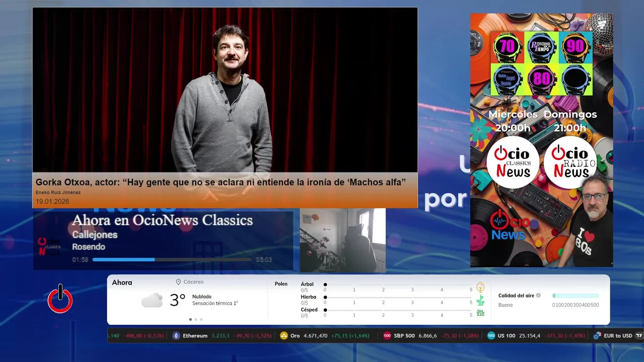Image resolution: width=644 pixels, height=362 pixels.
Task: Click the 90 decade badge
Action: click(576, 47)
